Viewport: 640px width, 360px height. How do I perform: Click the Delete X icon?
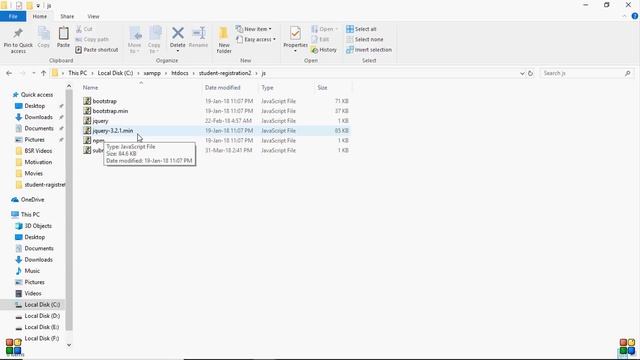click(178, 34)
